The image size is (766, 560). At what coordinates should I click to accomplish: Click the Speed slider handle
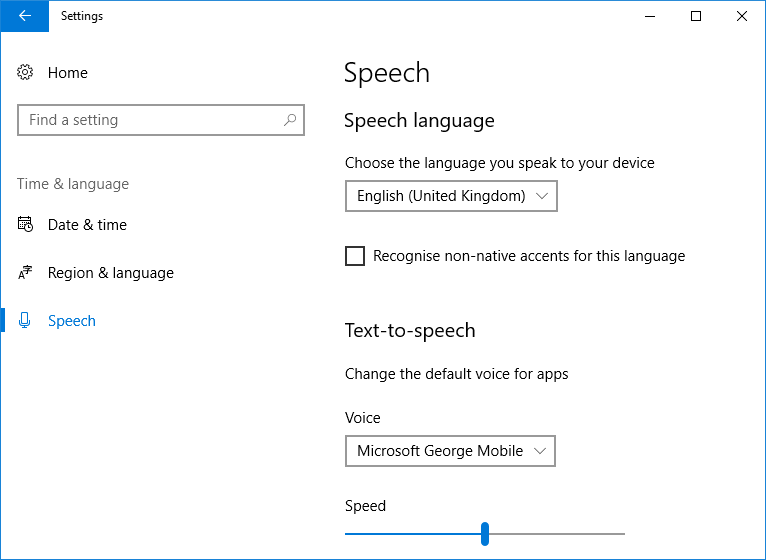(485, 533)
